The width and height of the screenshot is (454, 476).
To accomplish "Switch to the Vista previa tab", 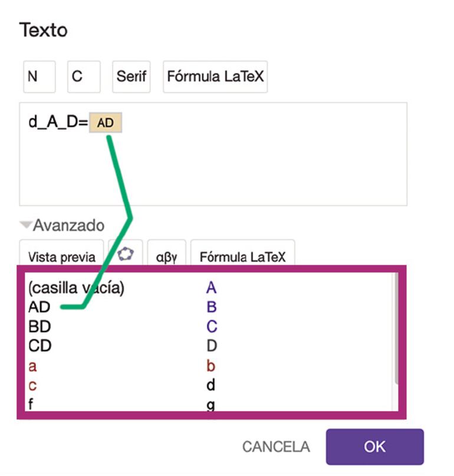I will click(x=61, y=256).
